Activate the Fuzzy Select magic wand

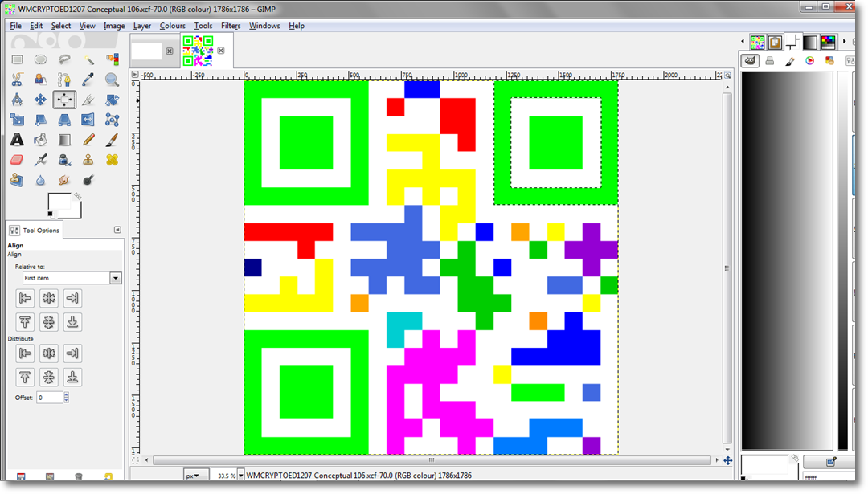tap(88, 59)
